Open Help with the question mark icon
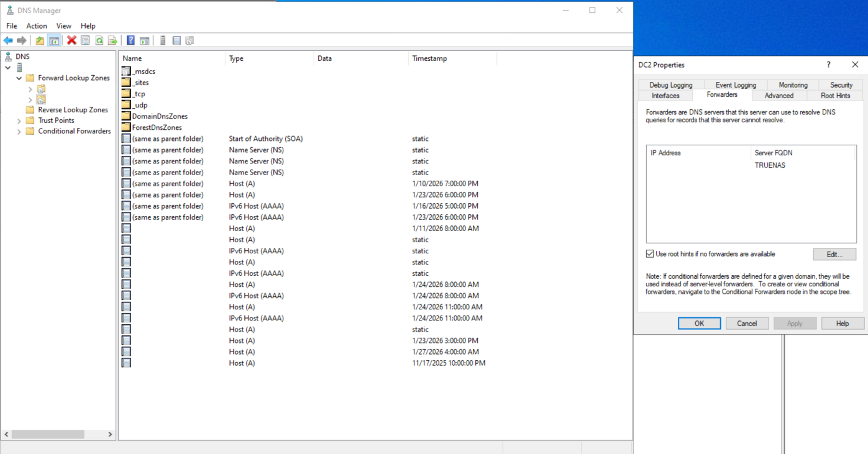868x454 pixels. (x=131, y=40)
